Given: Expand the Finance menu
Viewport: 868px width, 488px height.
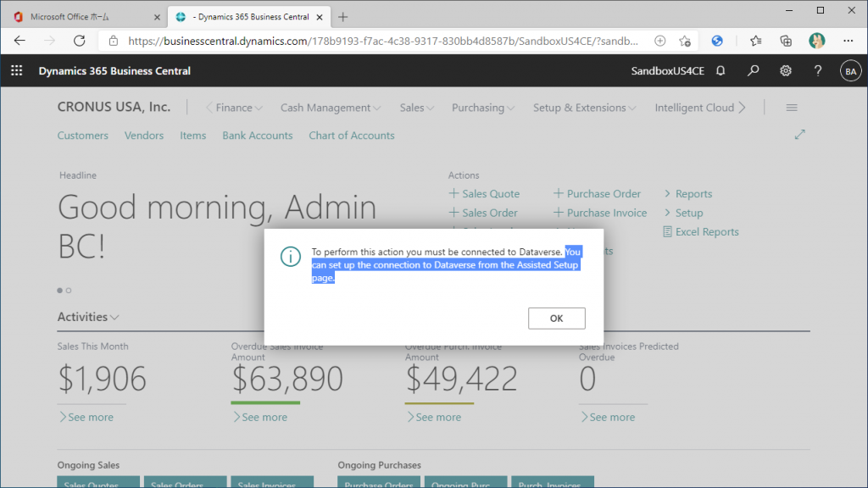Looking at the screenshot, I should point(239,108).
